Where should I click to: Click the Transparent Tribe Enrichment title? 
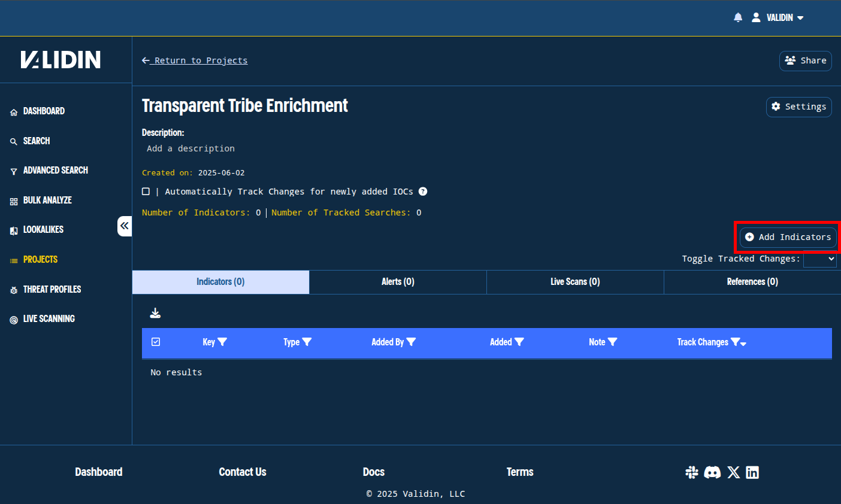tap(245, 106)
